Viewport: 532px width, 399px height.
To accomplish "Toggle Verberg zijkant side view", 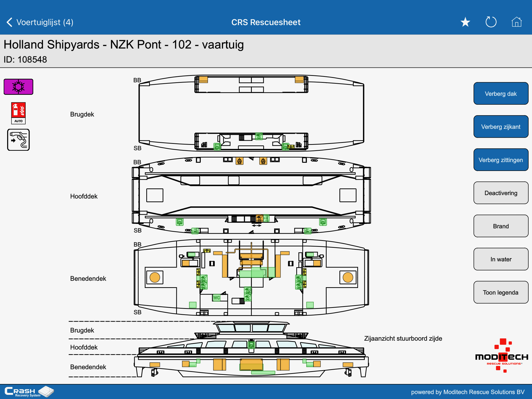I will (501, 127).
